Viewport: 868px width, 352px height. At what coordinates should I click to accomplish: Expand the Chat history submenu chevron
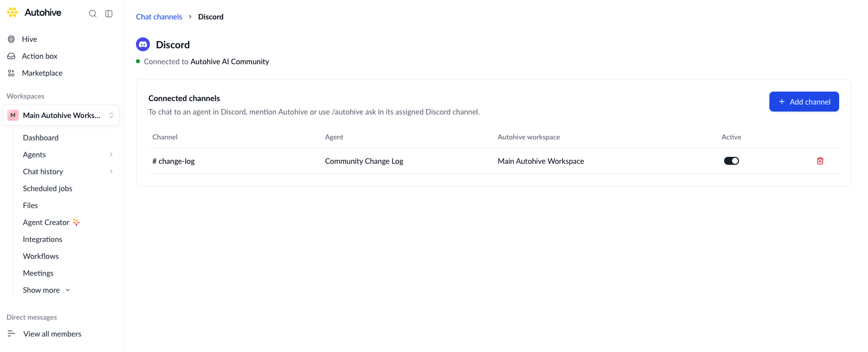click(x=111, y=172)
